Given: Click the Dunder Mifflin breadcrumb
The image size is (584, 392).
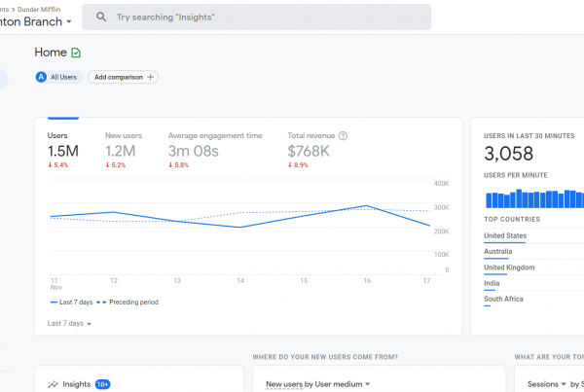Looking at the screenshot, I should [39, 10].
